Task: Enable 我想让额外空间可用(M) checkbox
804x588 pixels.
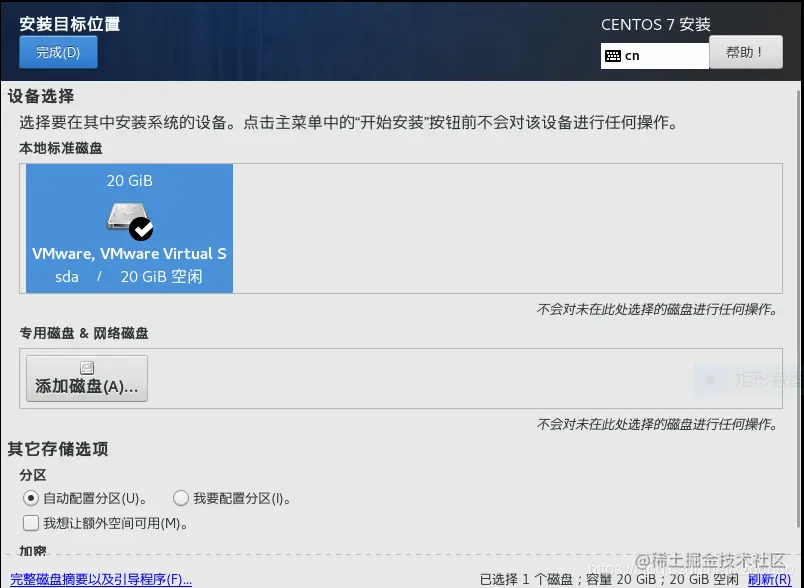Action: 31,523
